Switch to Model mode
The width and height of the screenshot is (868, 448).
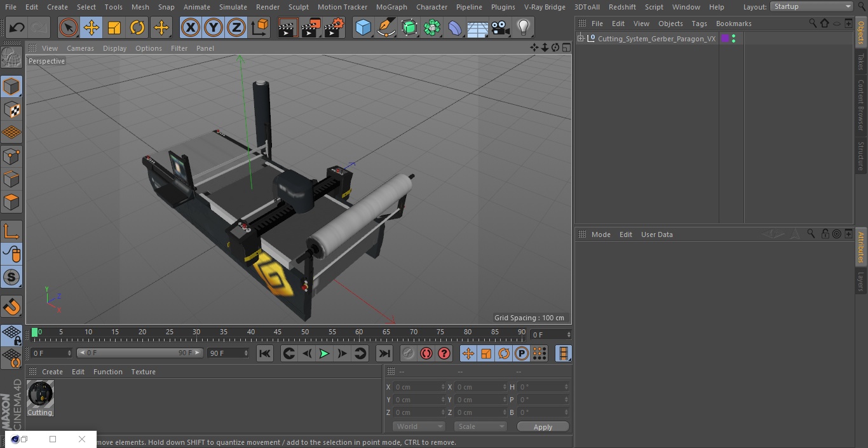click(11, 86)
